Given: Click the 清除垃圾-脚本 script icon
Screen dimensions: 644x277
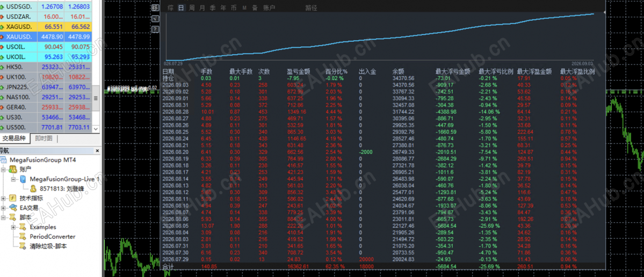Looking at the screenshot, I should (x=23, y=246).
